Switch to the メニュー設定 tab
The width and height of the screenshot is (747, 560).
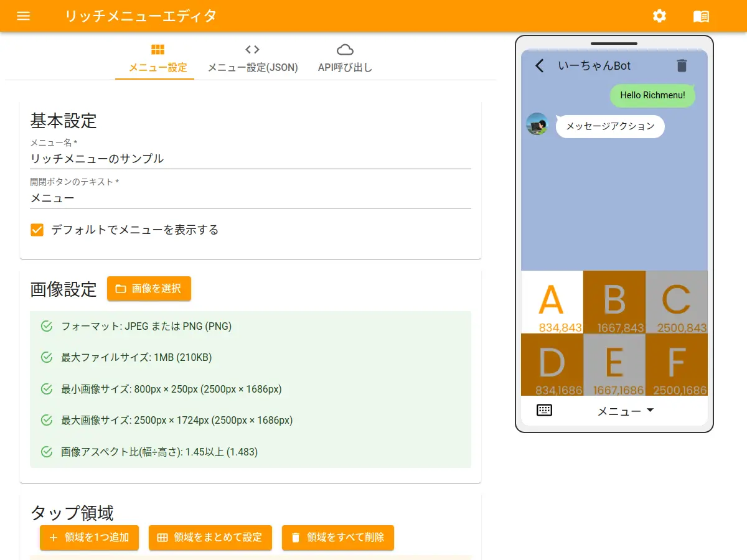point(157,58)
